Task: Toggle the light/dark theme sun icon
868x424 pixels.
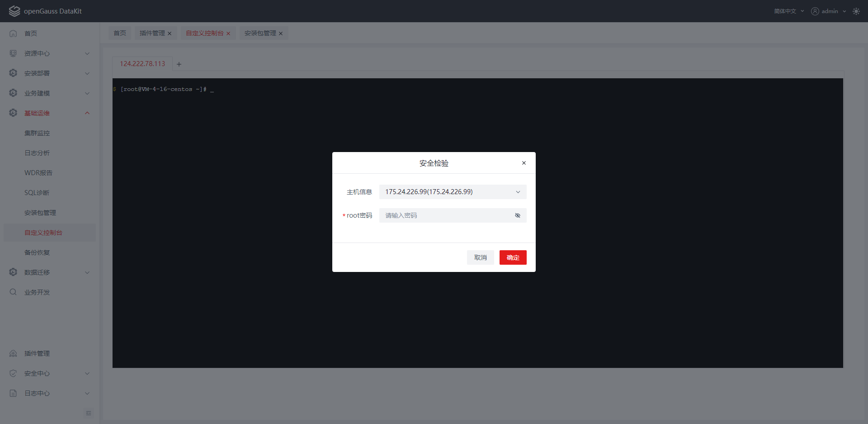Action: [856, 11]
